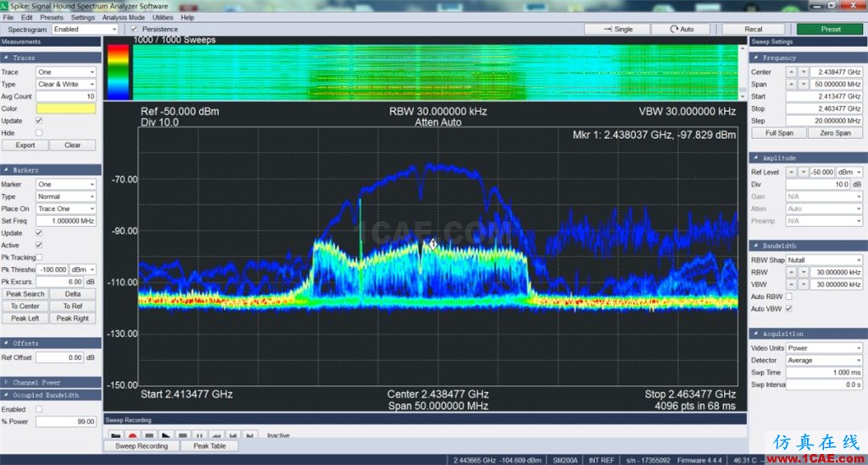868x465 pixels.
Task: Step VBW up with arrow
Action: [791, 285]
